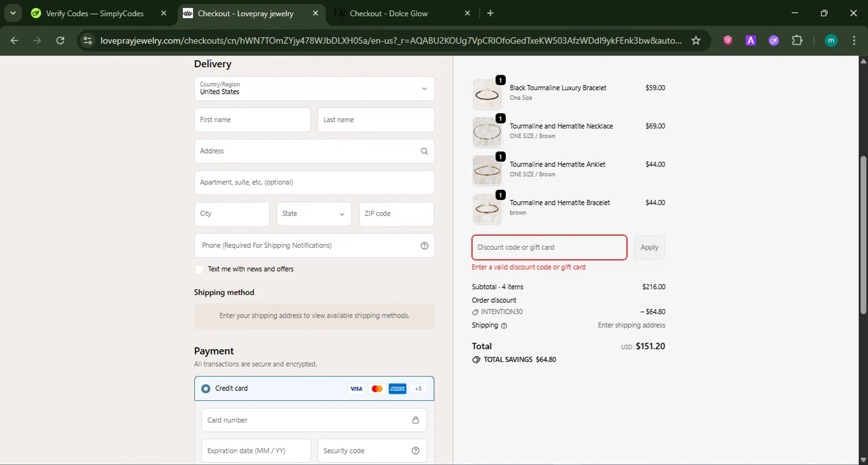Viewport: 868px width, 465px height.
Task: Click the Tourmaline and Hematite Necklace thumbnail
Action: (487, 132)
